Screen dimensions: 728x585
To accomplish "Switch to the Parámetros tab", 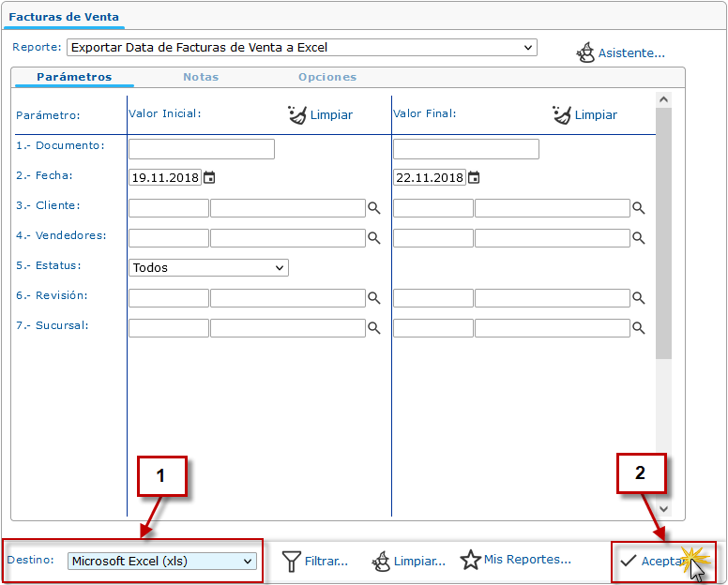I will pyautogui.click(x=74, y=77).
